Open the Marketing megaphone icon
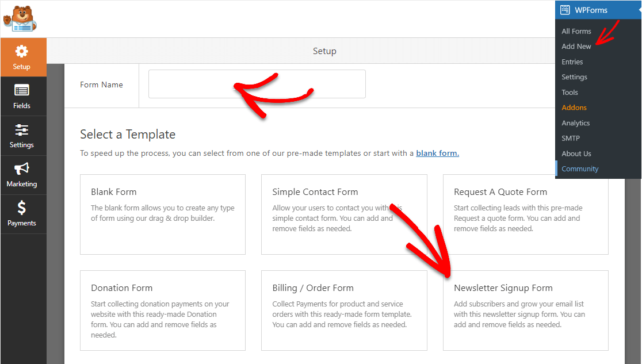The width and height of the screenshot is (642, 364). point(21,168)
